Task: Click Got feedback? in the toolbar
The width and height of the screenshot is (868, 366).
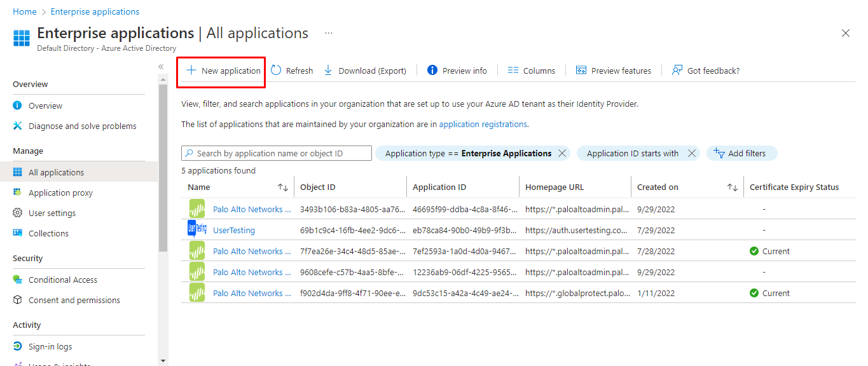Action: 706,71
